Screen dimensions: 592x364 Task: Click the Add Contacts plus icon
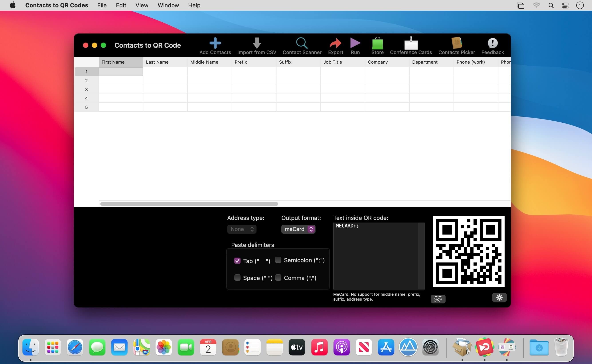click(x=215, y=43)
